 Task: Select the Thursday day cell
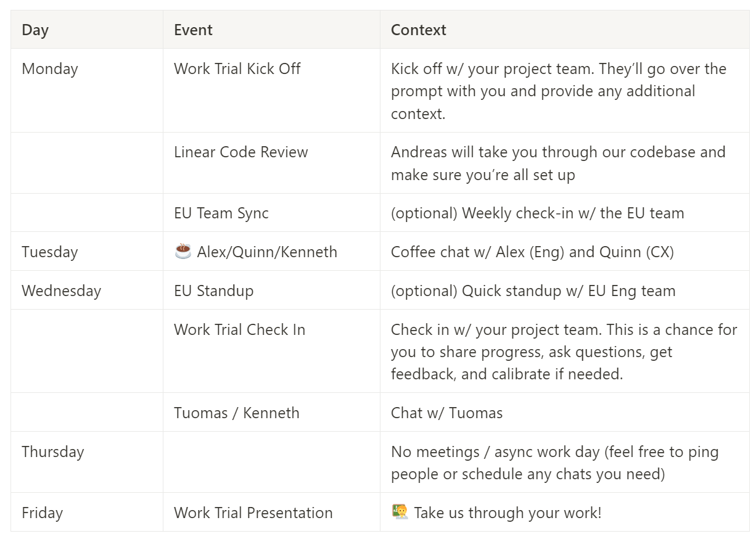(x=87, y=462)
